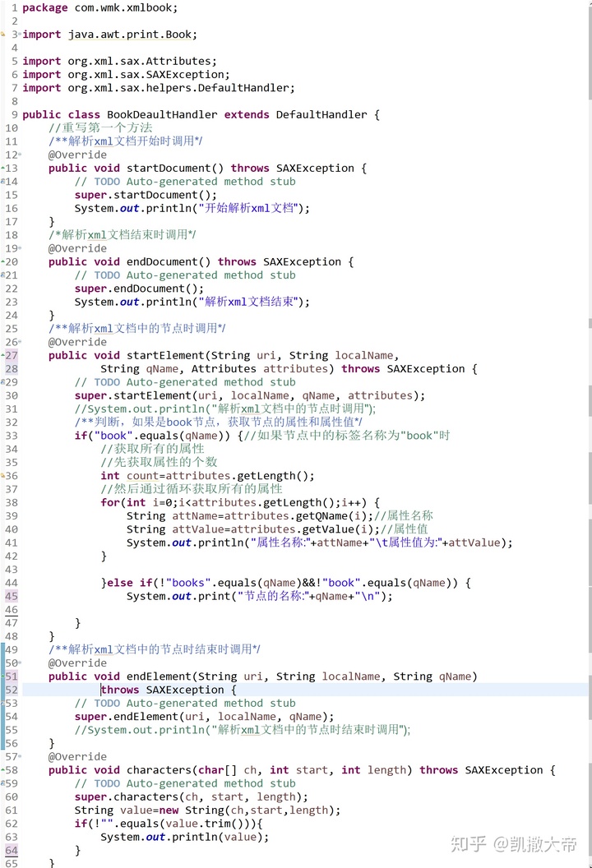Click line number 1 in the gutter
The width and height of the screenshot is (592, 868).
(x=15, y=7)
